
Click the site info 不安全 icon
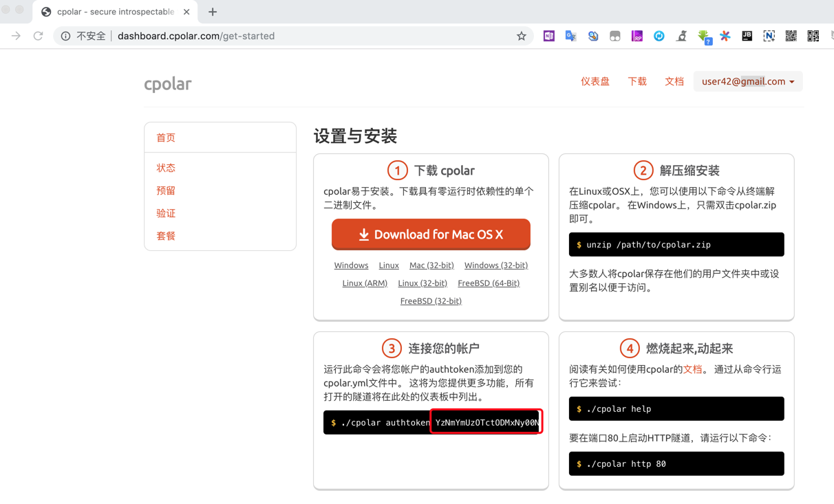tap(65, 36)
